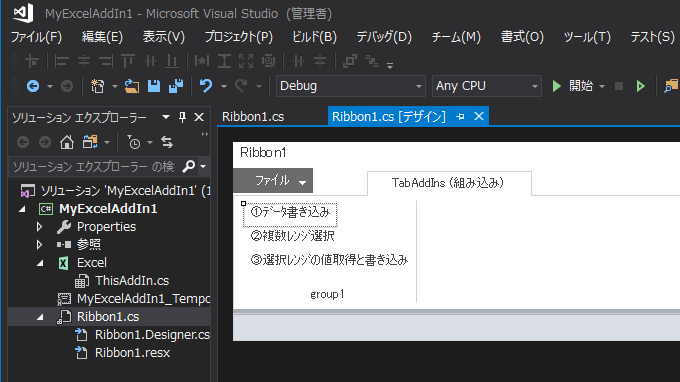The width and height of the screenshot is (680, 382).
Task: Select the TabAddIns (組み込み) ribbon tab
Action: coord(449,183)
